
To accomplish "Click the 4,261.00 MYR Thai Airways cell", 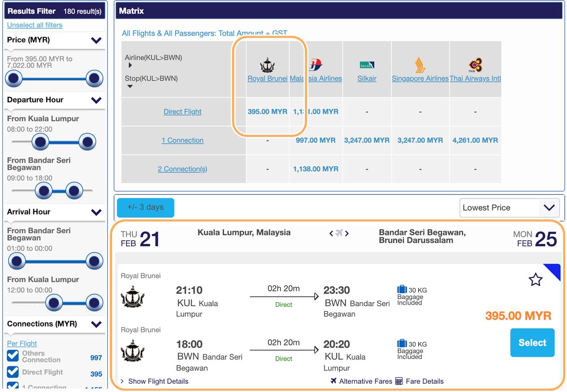I will 475,140.
